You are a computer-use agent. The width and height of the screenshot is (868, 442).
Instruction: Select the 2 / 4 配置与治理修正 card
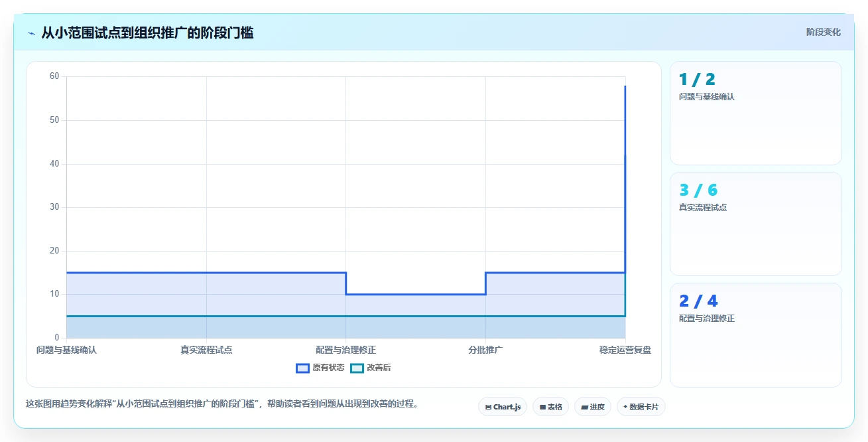[x=756, y=334]
